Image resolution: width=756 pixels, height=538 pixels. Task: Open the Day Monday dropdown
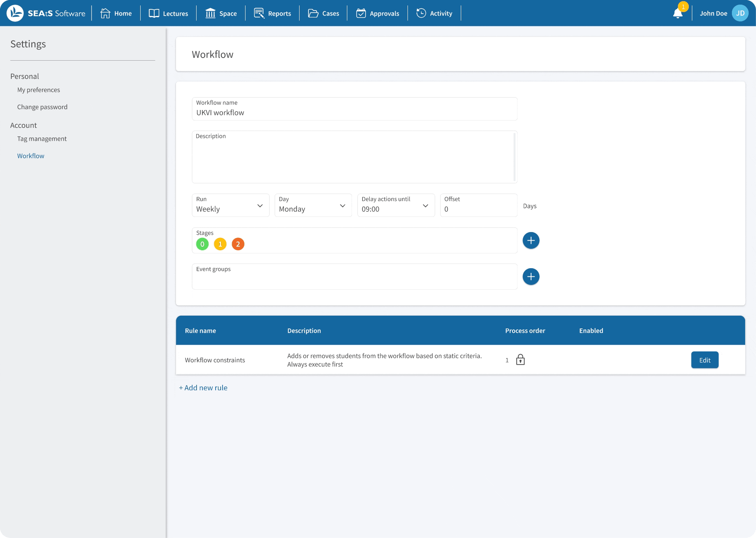click(x=313, y=205)
